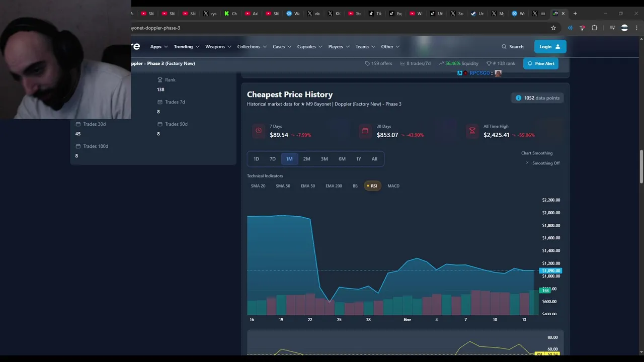644x362 pixels.
Task: Expand the Cases dropdown menu
Action: click(x=282, y=47)
